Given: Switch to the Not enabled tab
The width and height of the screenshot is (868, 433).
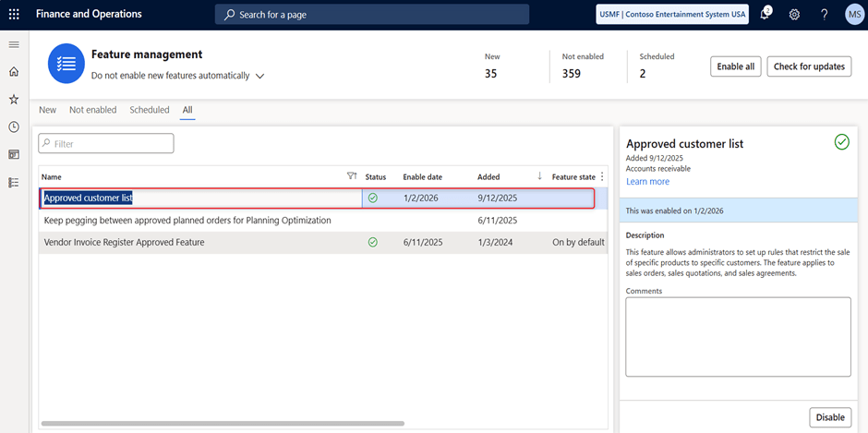Looking at the screenshot, I should [x=93, y=110].
